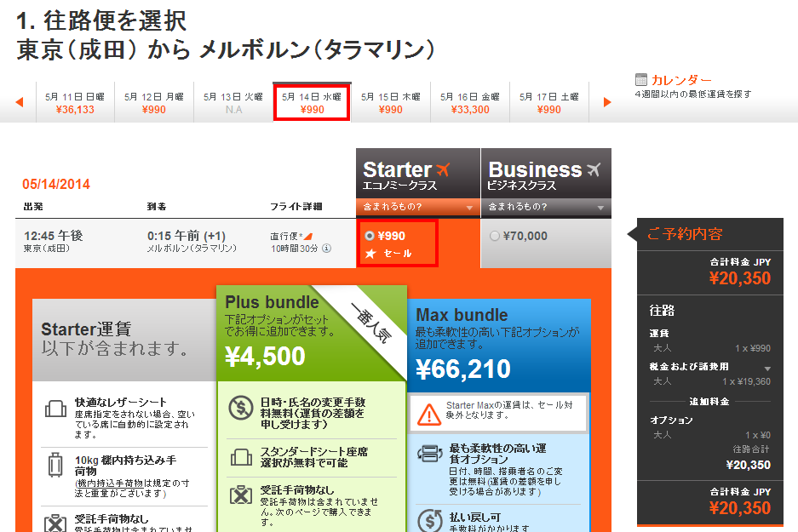Screen dimensions: 798x532
Task: Click the 1 x ¥19,360 taxes amount
Action: point(746,381)
